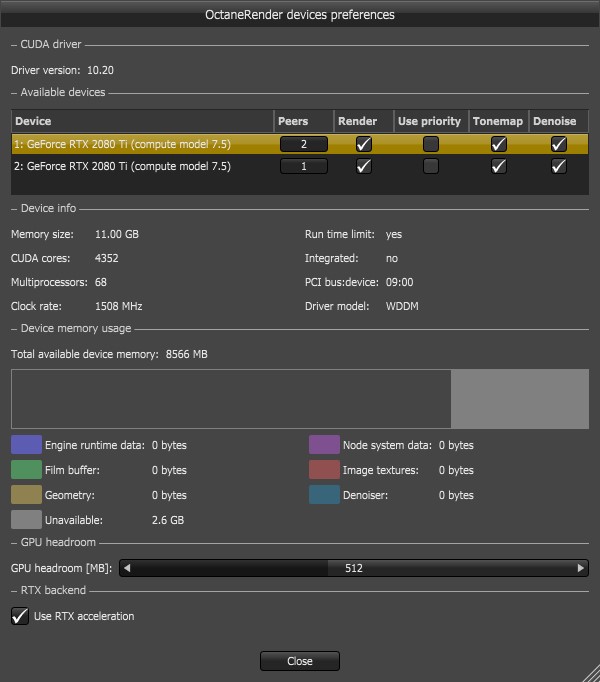Open Peers selector showing 2 for device 1
Screen dimensions: 600x682
click(304, 144)
